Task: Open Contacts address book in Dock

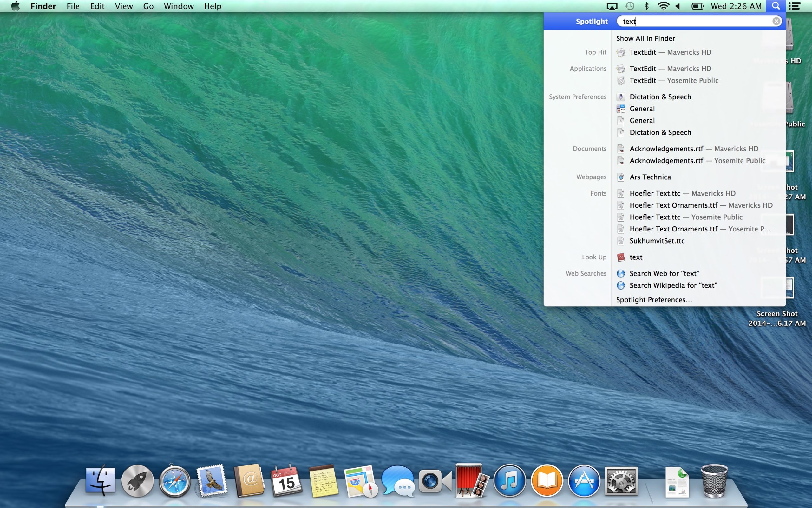Action: click(x=249, y=481)
